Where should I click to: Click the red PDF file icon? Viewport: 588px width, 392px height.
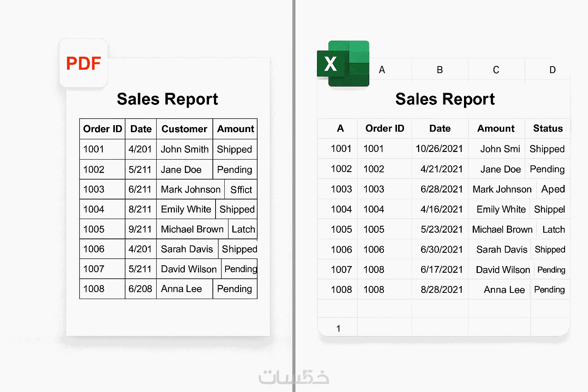83,63
